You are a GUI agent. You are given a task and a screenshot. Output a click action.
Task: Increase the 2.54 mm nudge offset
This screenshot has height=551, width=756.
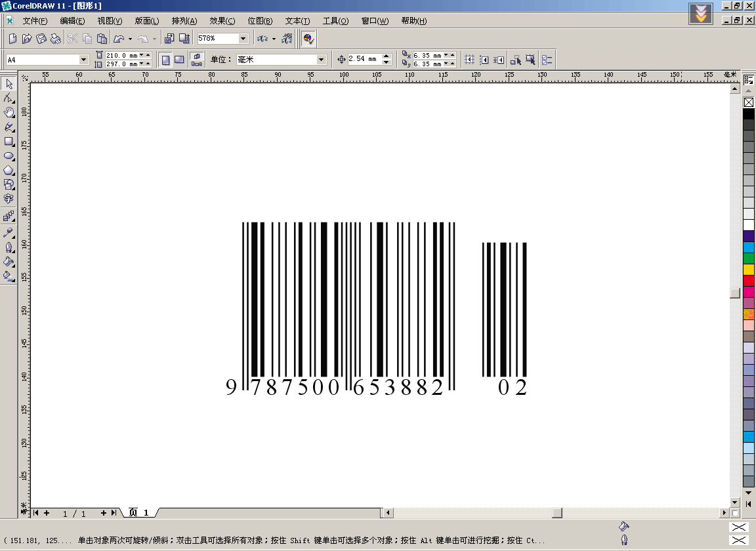(x=386, y=56)
